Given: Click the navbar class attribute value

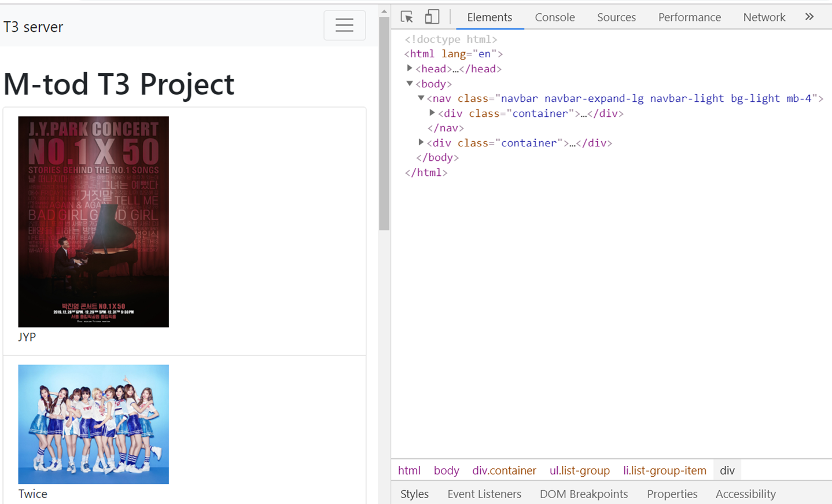Looking at the screenshot, I should click(x=656, y=98).
